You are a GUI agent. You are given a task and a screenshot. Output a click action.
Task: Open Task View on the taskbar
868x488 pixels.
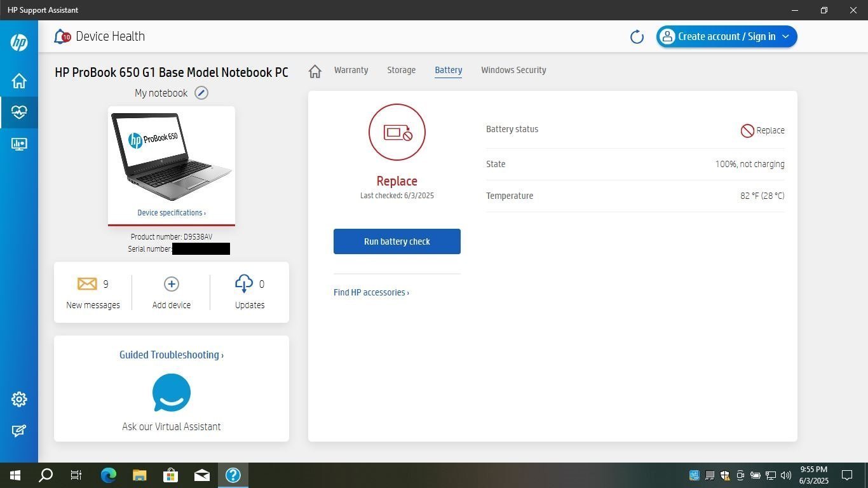point(76,475)
